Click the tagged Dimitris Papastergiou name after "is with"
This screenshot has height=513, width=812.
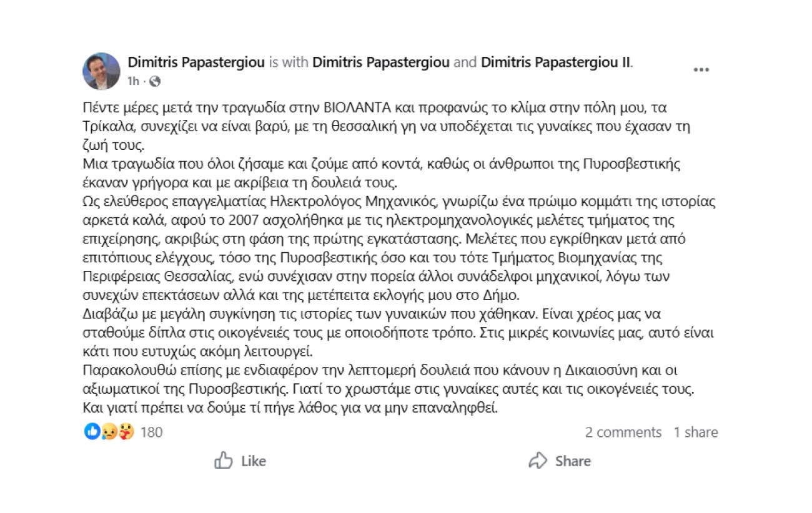point(380,62)
